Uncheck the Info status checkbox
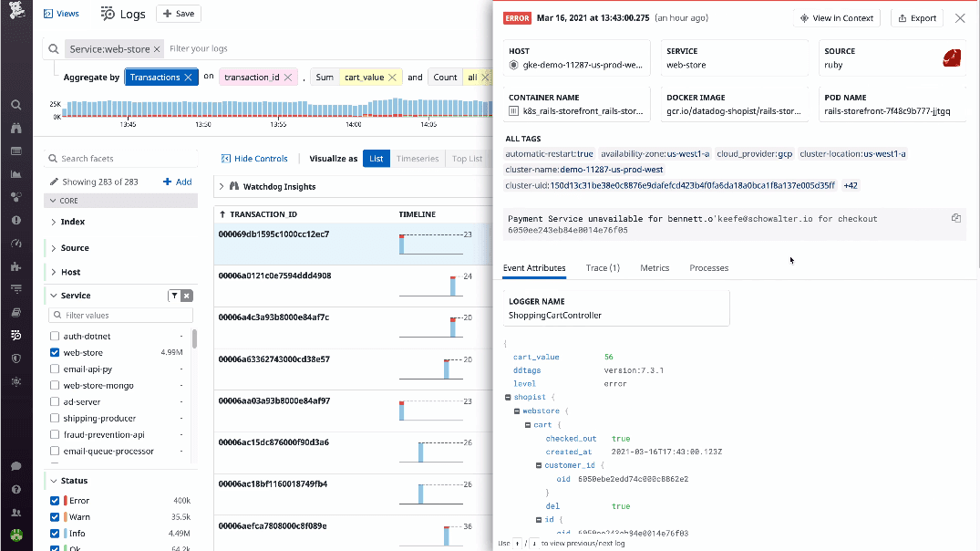This screenshot has width=980, height=551. [x=55, y=534]
